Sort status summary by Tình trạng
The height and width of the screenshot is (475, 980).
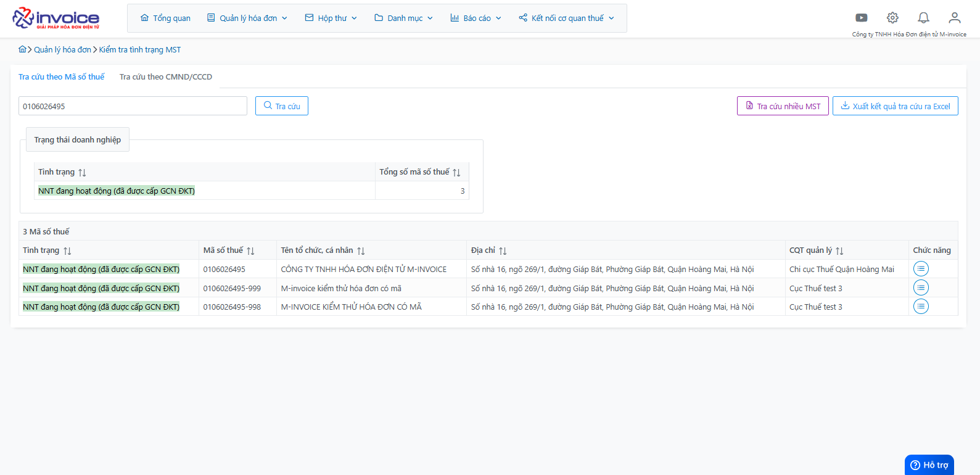coord(82,172)
